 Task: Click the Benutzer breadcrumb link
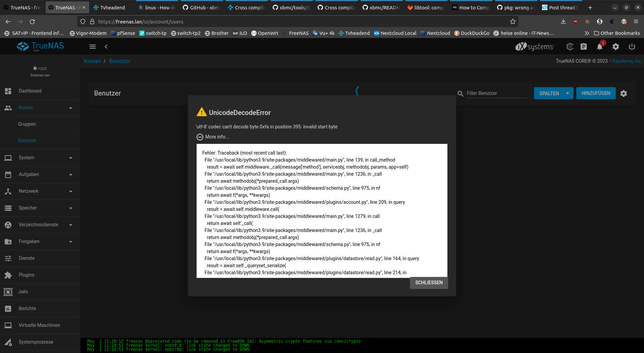click(120, 61)
